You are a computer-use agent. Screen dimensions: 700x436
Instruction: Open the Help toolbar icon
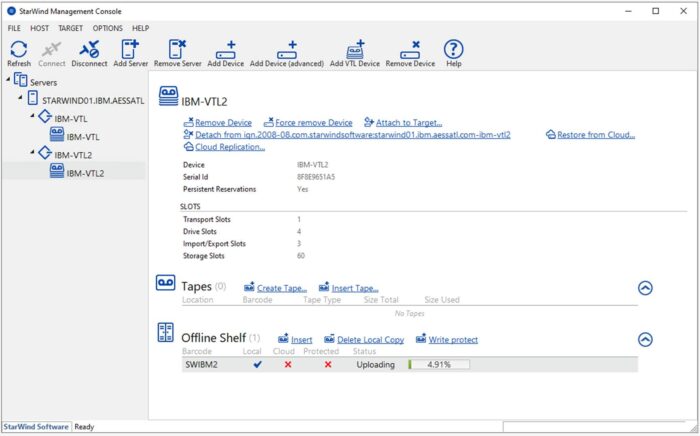454,49
